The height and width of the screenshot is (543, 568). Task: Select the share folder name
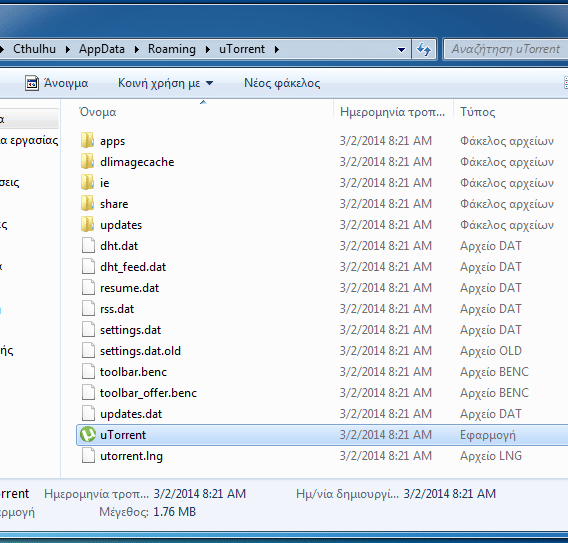tap(114, 204)
